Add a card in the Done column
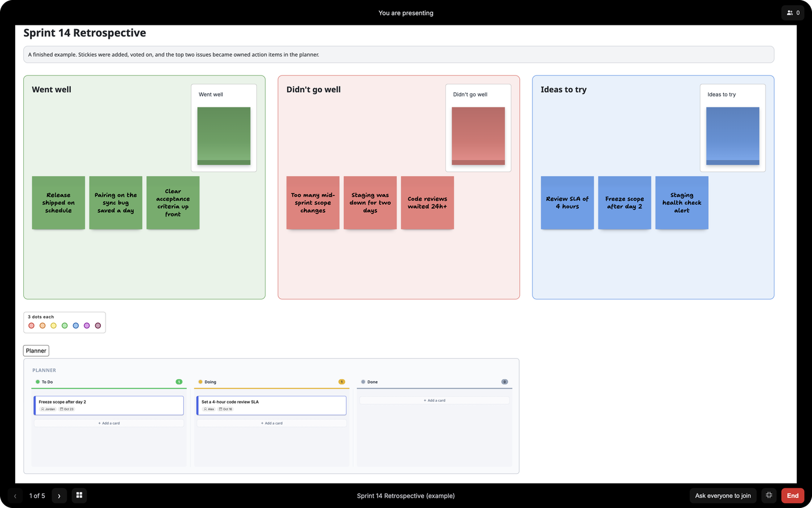Image resolution: width=812 pixels, height=508 pixels. 434,400
